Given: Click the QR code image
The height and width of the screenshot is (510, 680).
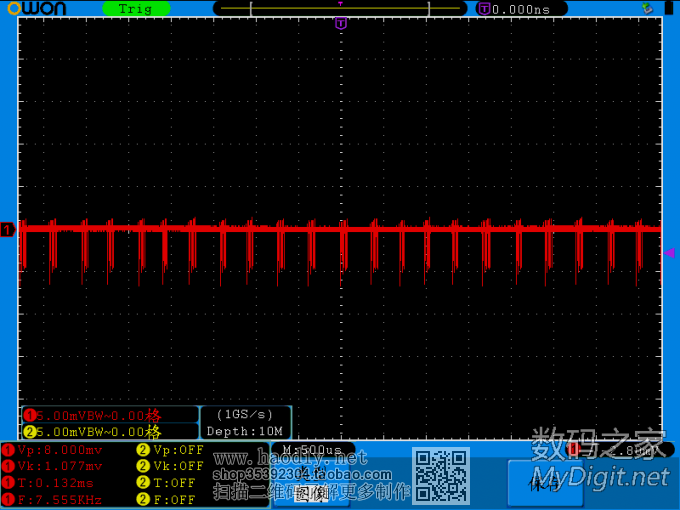Looking at the screenshot, I should (442, 476).
